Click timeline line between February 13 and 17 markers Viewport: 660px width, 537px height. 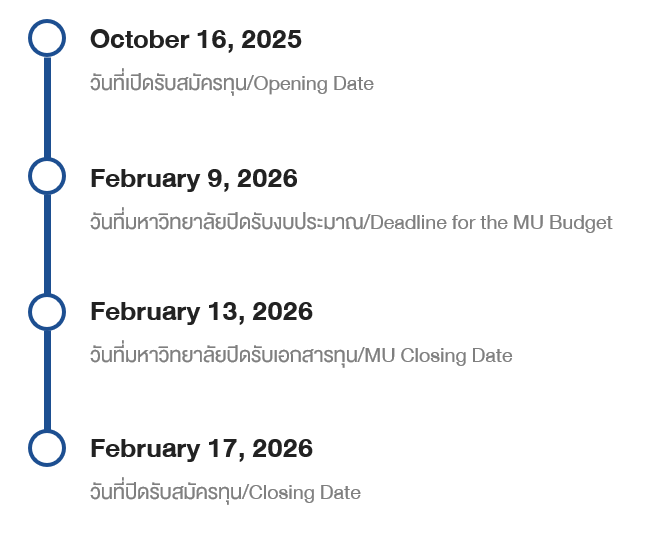coord(47,380)
